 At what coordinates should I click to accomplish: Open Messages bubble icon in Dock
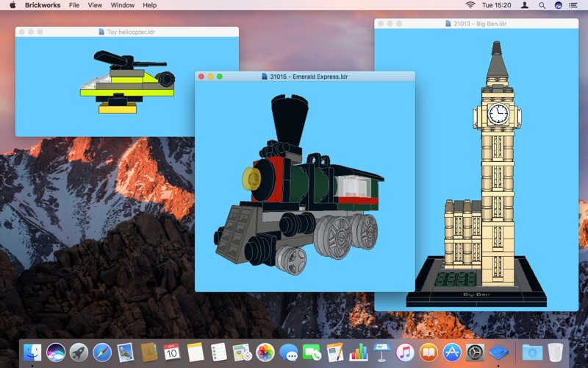[289, 353]
